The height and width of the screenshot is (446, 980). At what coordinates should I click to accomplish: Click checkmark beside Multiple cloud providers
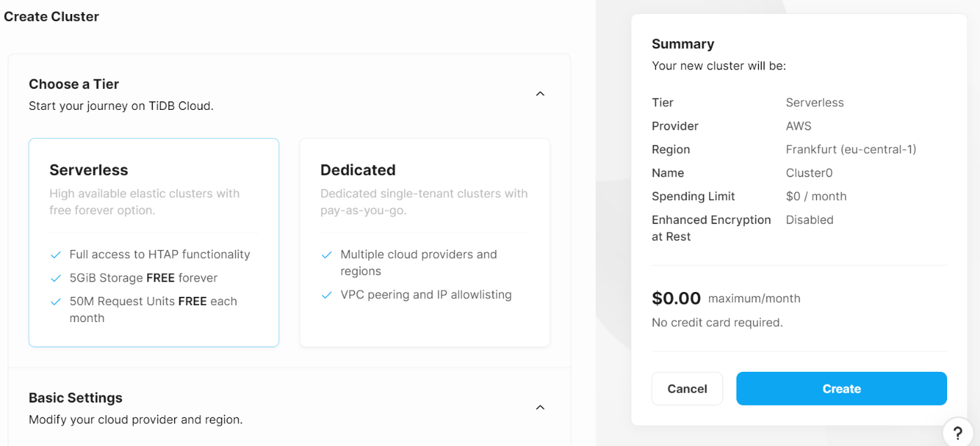coord(327,255)
